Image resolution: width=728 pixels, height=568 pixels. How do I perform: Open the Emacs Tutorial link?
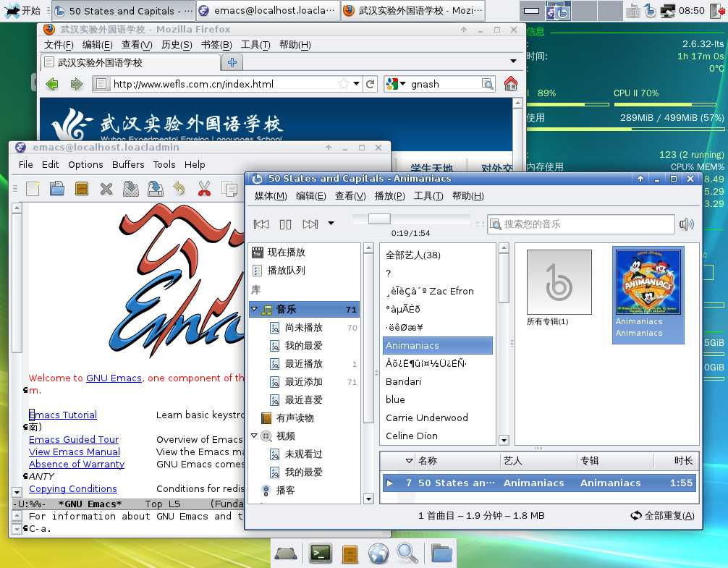[x=63, y=415]
